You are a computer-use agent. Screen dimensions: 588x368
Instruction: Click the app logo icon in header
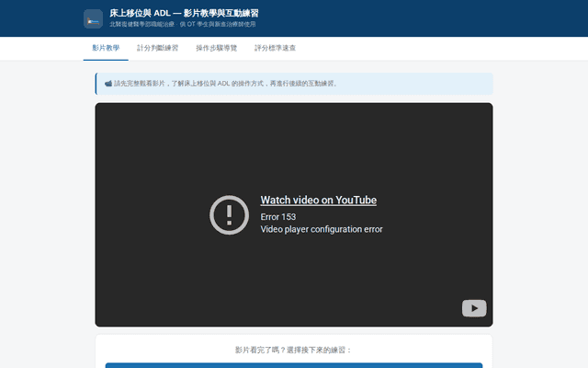pyautogui.click(x=93, y=18)
